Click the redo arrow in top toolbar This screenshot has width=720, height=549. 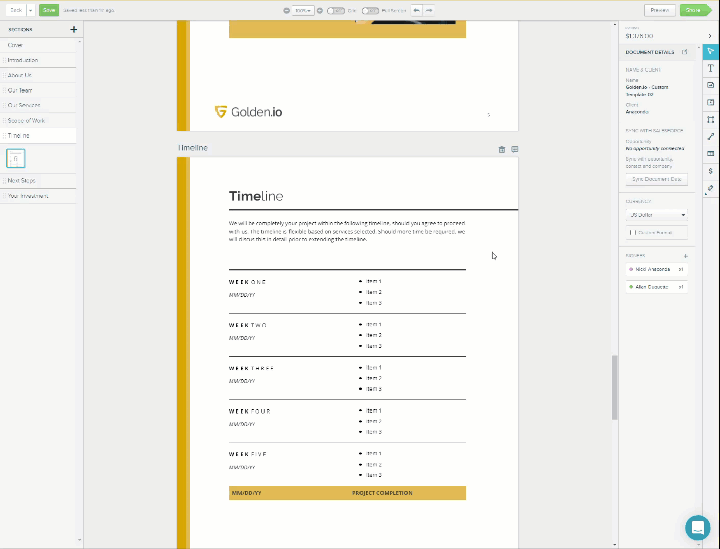point(429,10)
